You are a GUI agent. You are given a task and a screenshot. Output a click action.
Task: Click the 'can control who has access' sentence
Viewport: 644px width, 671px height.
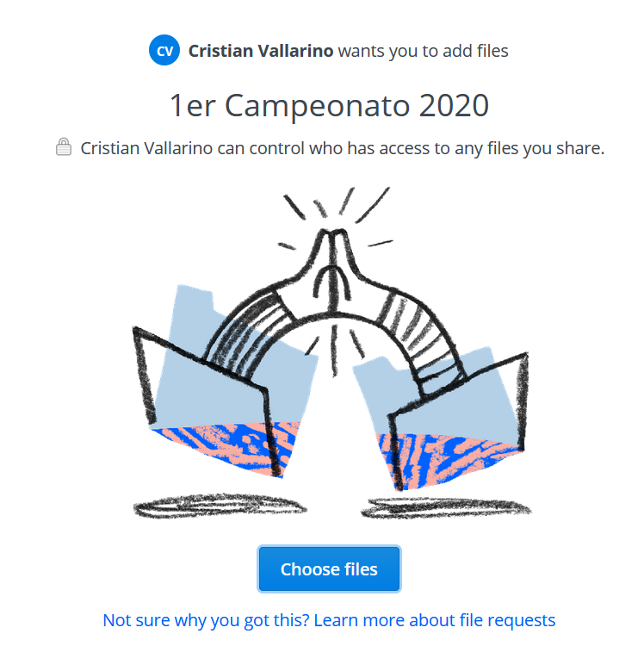pyautogui.click(x=343, y=148)
